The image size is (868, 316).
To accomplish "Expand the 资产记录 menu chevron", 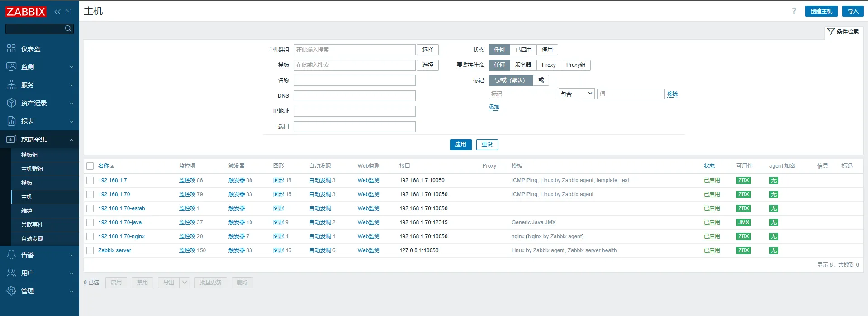I will point(71,104).
